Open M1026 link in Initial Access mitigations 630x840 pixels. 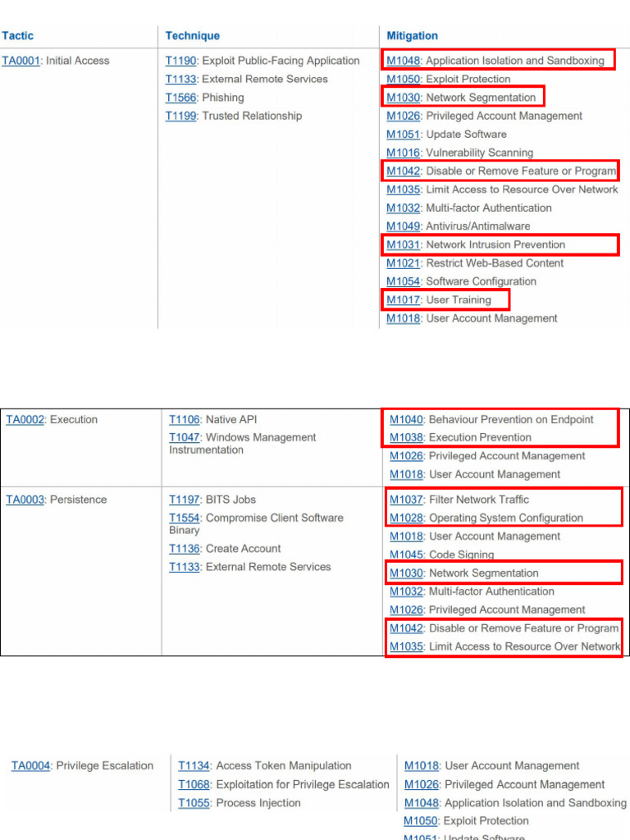point(404,116)
